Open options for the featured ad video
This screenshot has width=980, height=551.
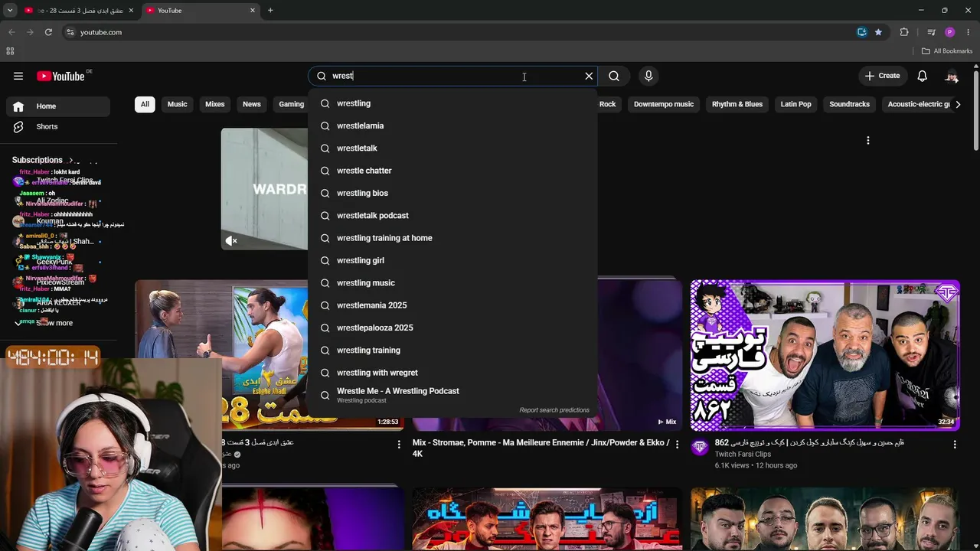[868, 140]
